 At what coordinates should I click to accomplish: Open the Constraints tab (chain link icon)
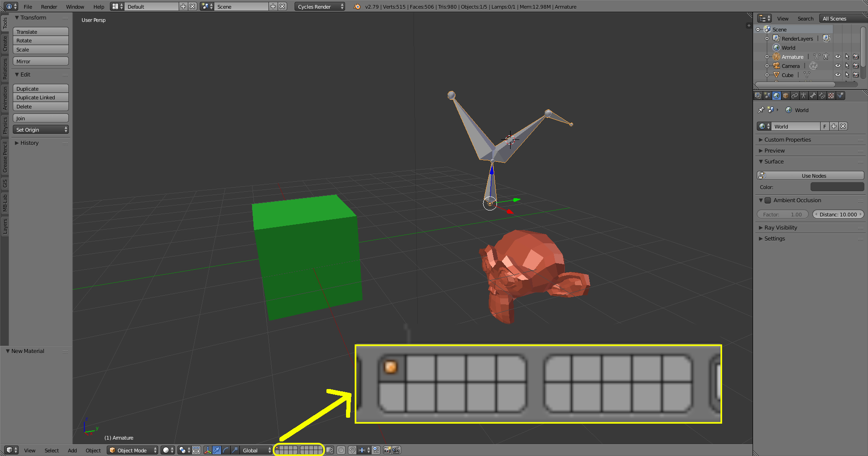tap(795, 96)
